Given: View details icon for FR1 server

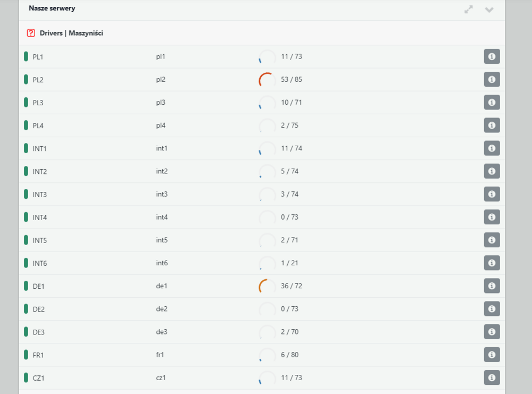Looking at the screenshot, I should [x=492, y=354].
